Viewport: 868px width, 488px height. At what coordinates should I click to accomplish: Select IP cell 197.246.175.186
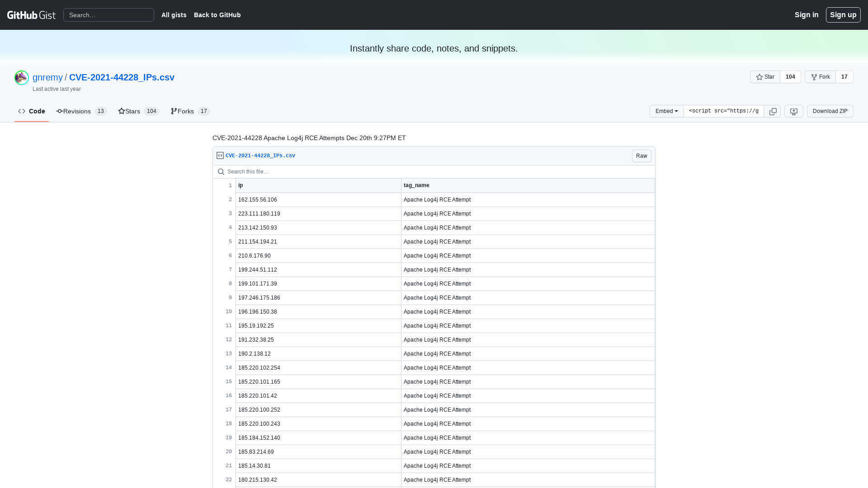[x=318, y=298]
